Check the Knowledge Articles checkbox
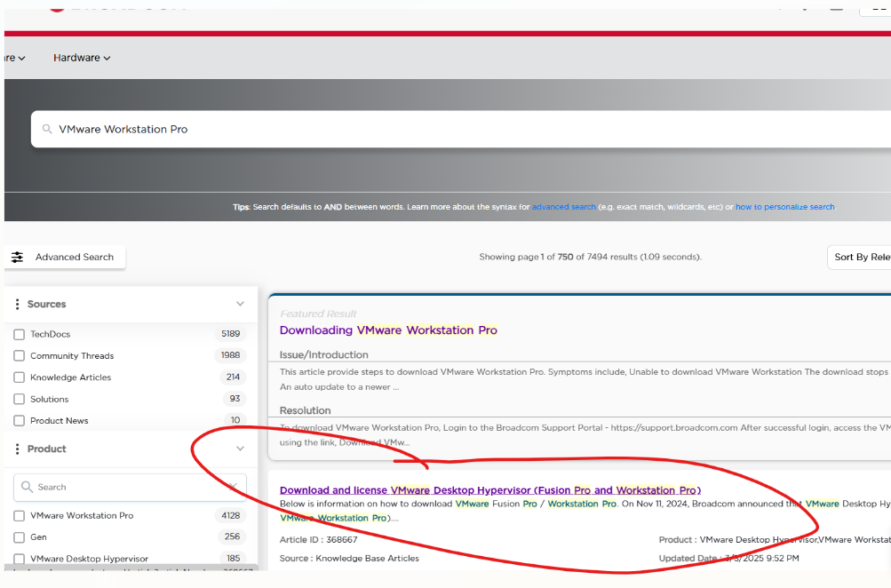This screenshot has width=891, height=588. [x=19, y=377]
